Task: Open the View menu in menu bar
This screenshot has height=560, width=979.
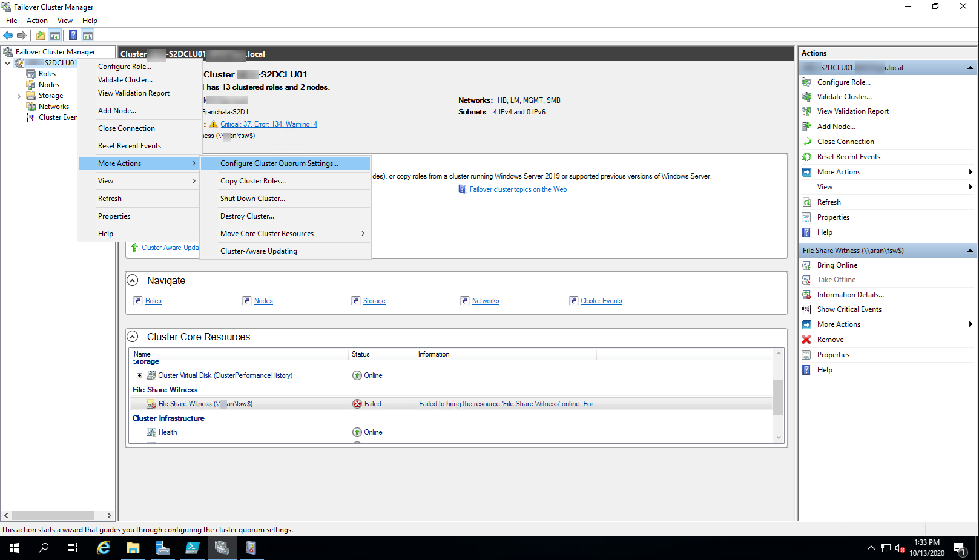Action: [65, 21]
